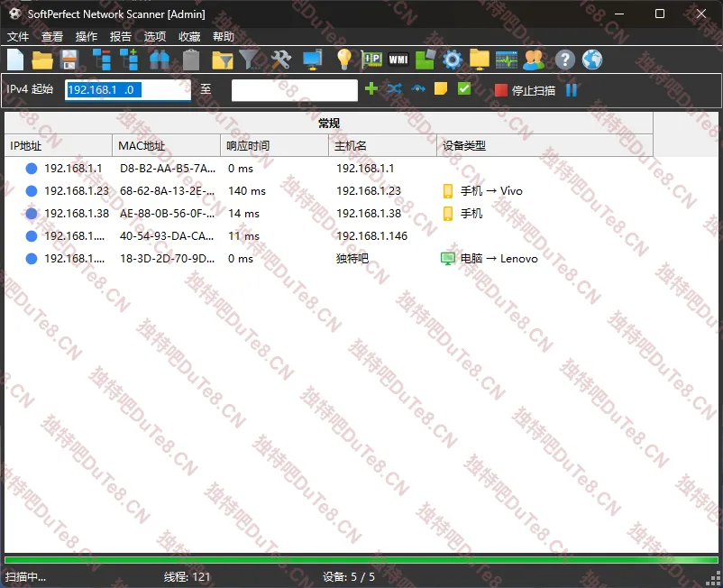723x588 pixels.
Task: Select the 192.168.1.23 IP address cell
Action: point(77,191)
